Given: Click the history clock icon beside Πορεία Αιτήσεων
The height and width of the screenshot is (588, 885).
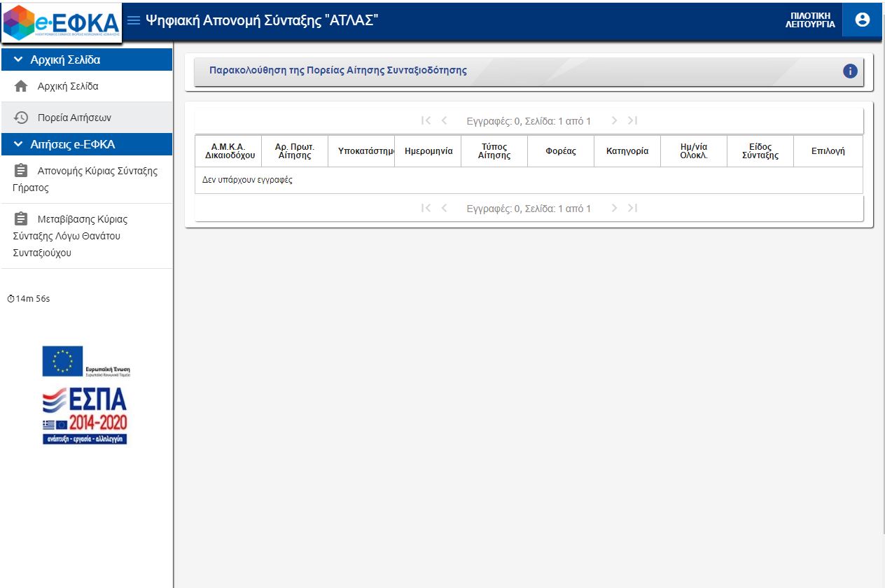Looking at the screenshot, I should click(x=21, y=118).
